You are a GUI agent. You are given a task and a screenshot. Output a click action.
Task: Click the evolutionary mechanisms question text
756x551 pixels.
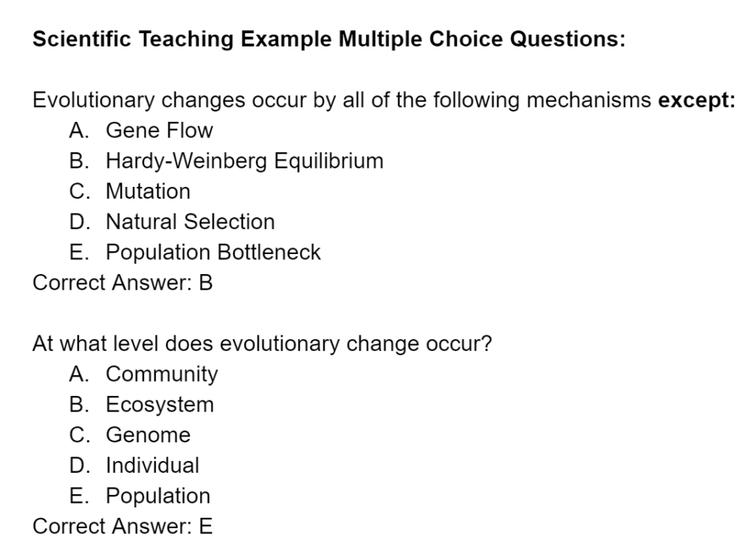[x=384, y=100]
